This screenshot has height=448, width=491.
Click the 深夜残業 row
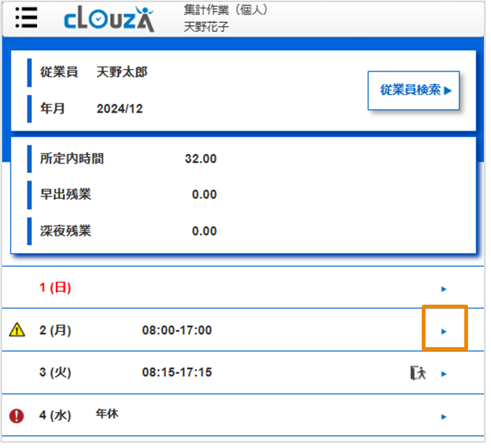[x=65, y=231]
